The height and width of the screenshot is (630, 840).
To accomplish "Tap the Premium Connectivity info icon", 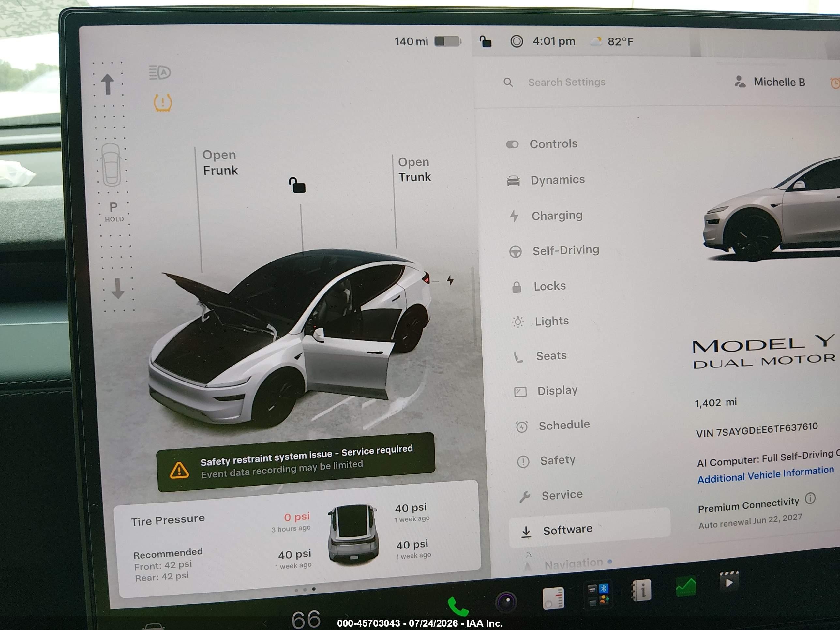I will [x=810, y=498].
